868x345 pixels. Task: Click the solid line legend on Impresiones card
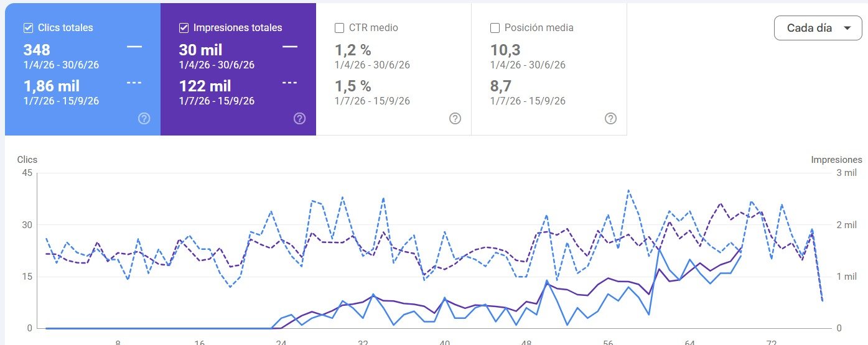(x=290, y=47)
